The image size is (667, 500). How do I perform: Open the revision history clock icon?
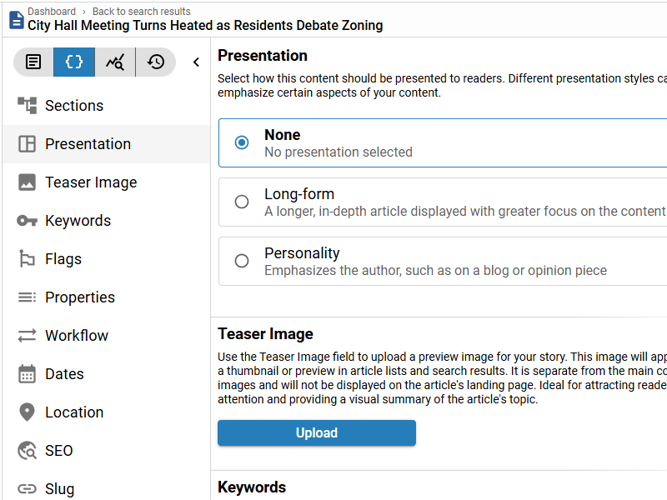pyautogui.click(x=156, y=62)
